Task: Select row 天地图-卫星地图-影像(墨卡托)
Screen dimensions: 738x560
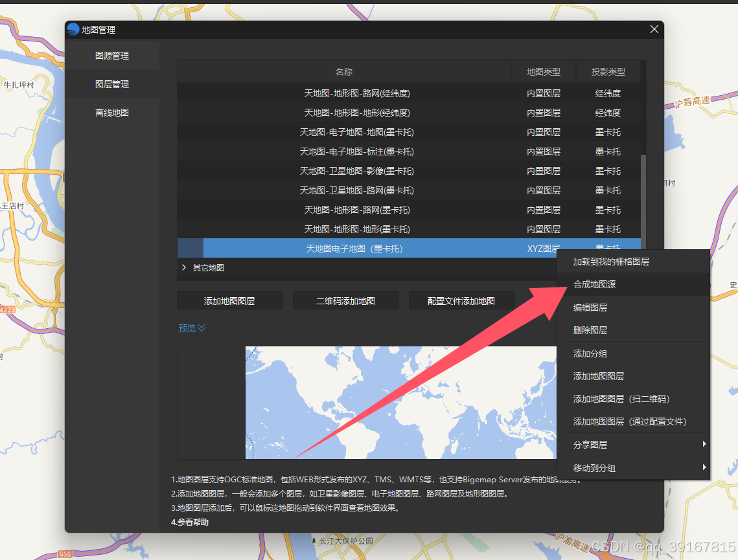Action: coord(409,171)
